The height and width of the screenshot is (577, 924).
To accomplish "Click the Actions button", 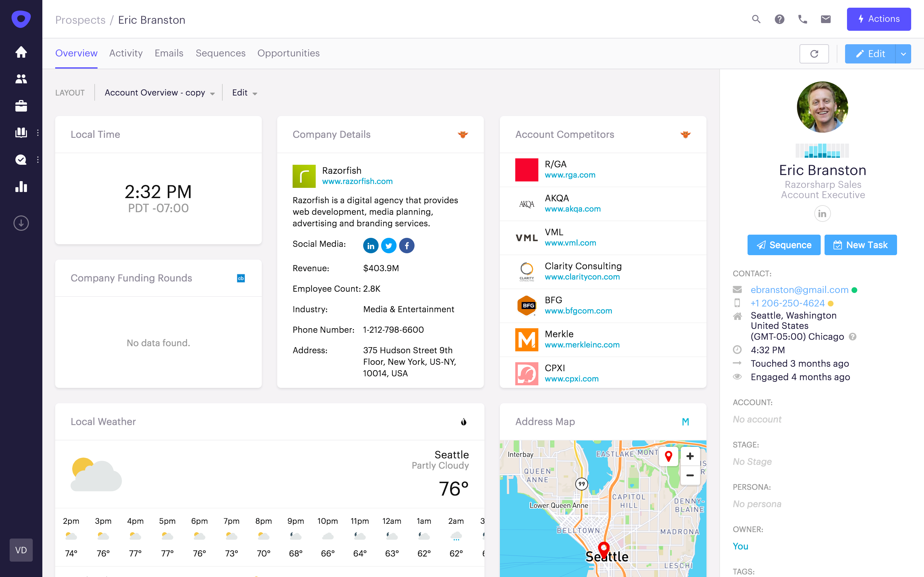I will click(x=879, y=19).
